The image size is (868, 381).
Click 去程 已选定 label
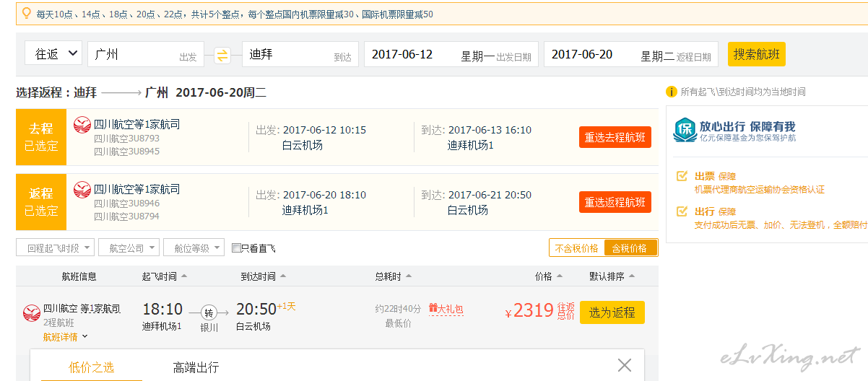[x=41, y=137]
